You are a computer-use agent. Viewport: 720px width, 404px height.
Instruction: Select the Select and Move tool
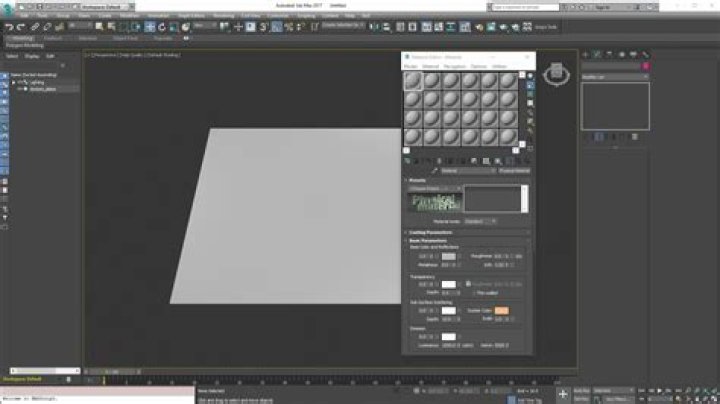150,27
